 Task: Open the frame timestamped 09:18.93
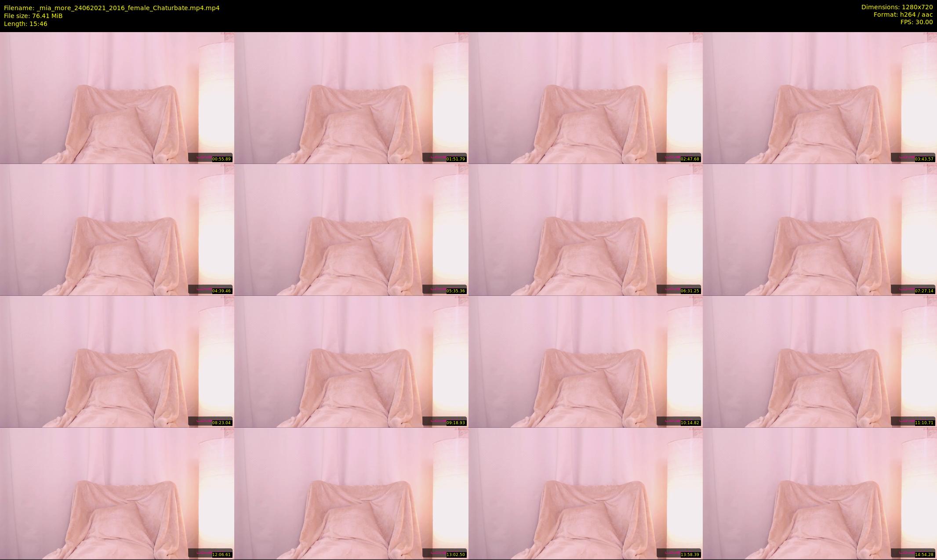click(351, 361)
